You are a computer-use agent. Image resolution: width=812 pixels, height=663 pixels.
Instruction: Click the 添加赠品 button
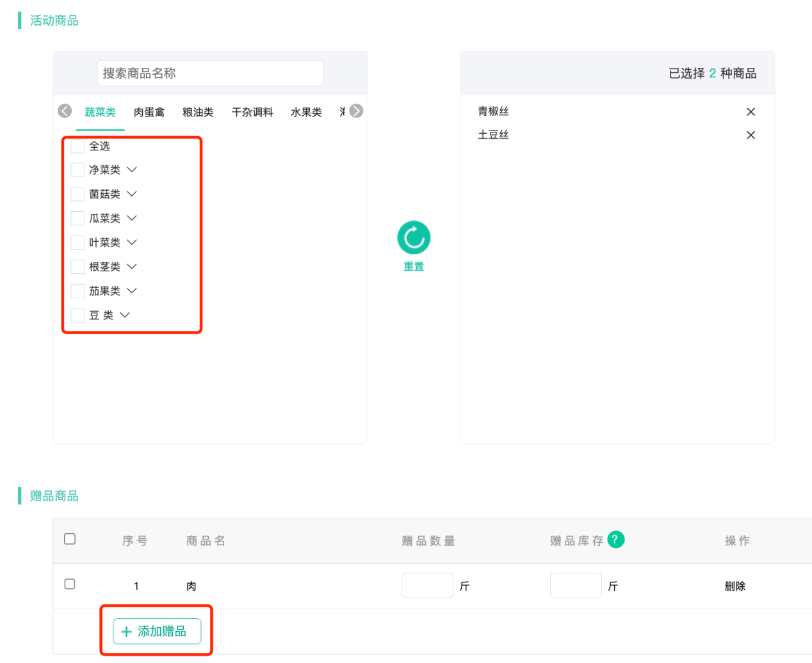click(x=157, y=631)
